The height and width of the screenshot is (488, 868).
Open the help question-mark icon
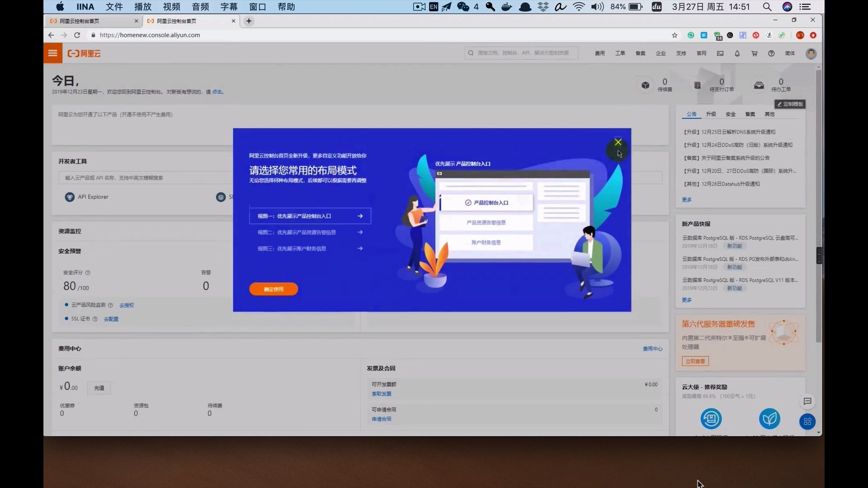coord(772,53)
